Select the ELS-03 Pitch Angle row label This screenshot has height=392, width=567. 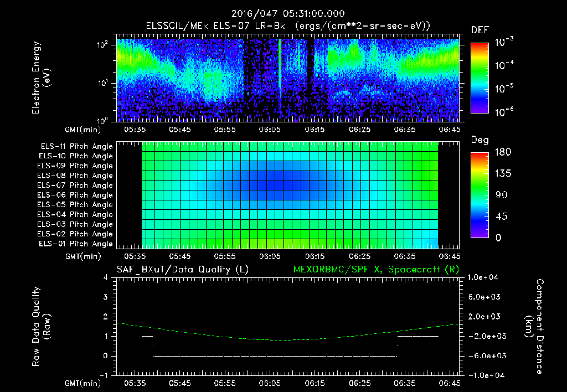click(75, 224)
